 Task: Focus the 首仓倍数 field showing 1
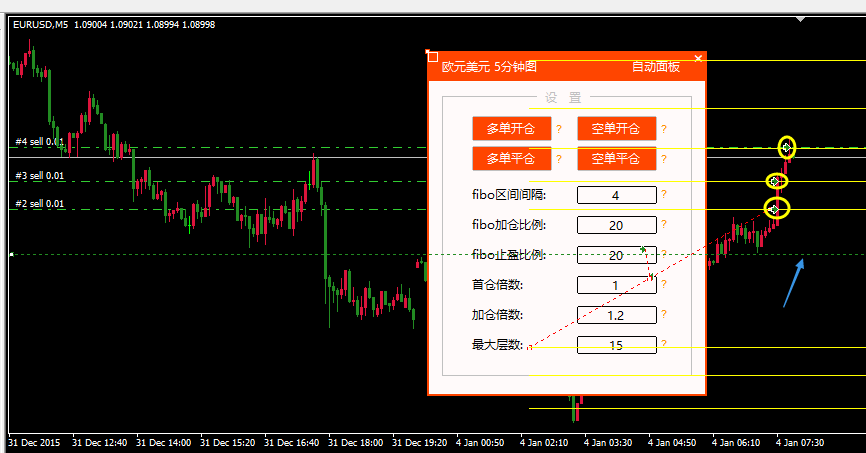(x=616, y=285)
